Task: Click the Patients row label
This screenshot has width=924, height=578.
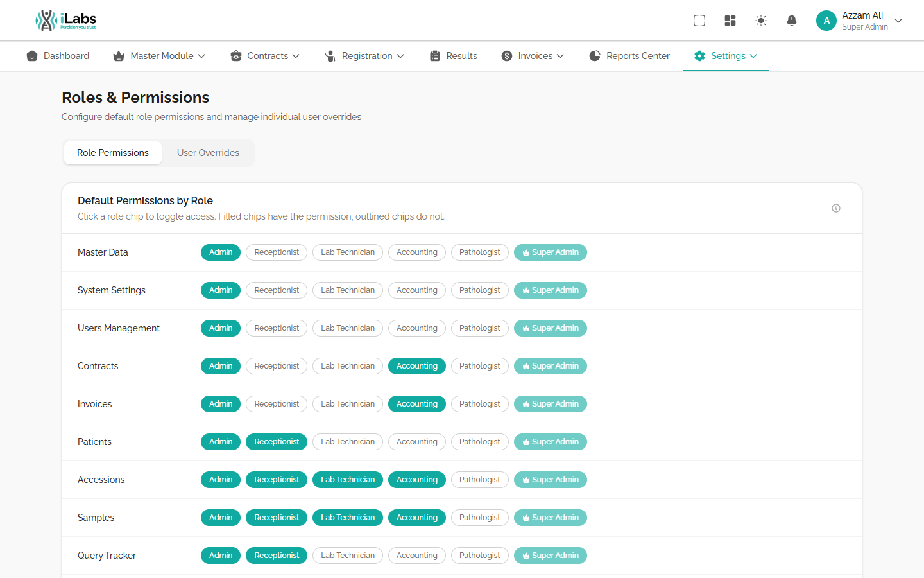Action: tap(94, 442)
